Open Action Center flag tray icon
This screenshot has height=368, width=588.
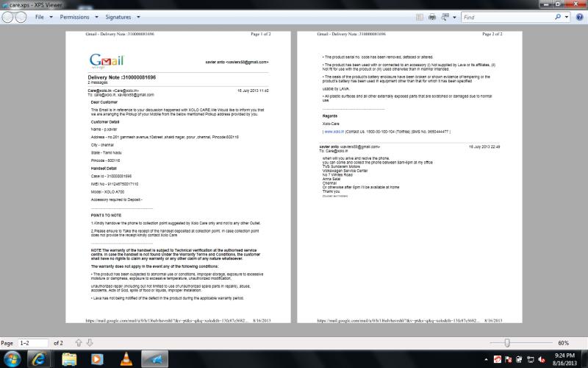pos(509,360)
